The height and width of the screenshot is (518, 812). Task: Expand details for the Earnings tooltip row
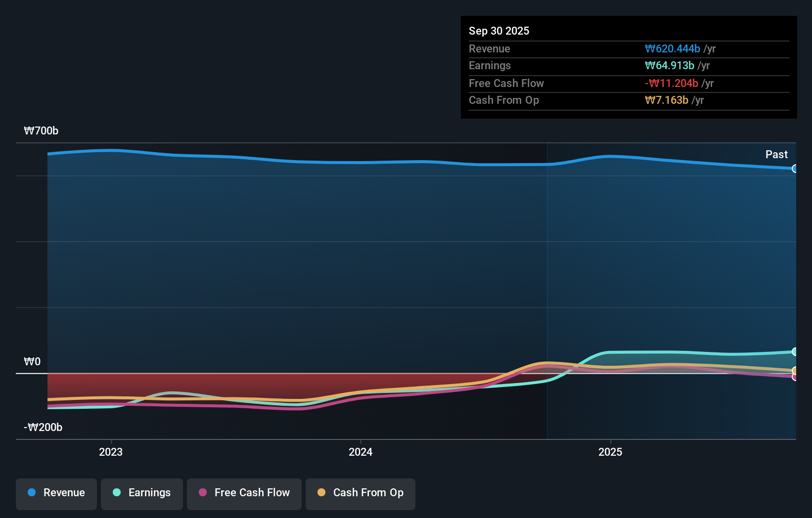[x=629, y=65]
